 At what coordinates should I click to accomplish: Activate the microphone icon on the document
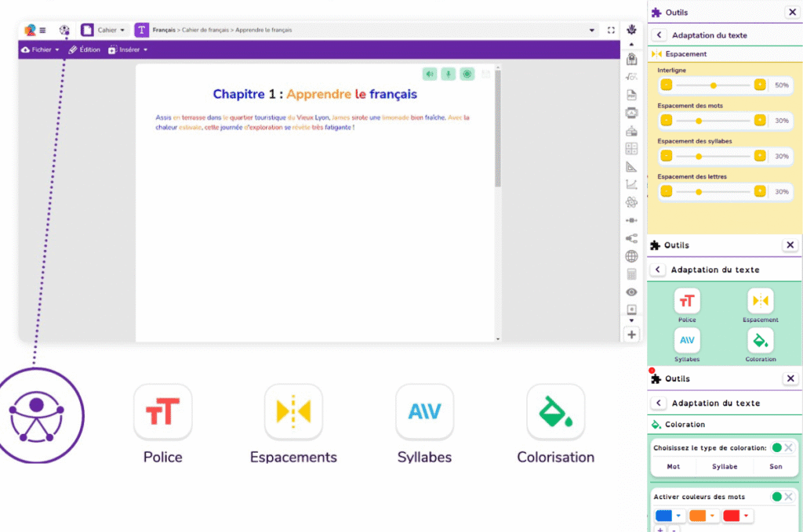click(x=448, y=73)
